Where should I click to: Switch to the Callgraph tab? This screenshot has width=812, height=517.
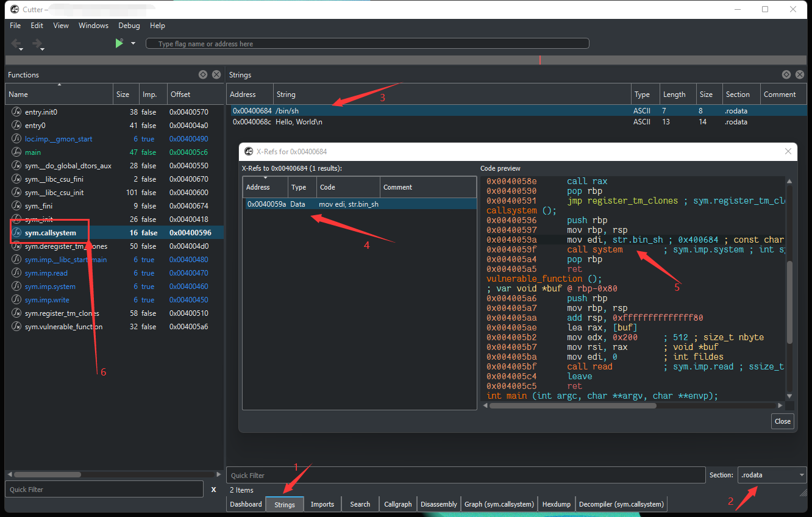point(397,504)
